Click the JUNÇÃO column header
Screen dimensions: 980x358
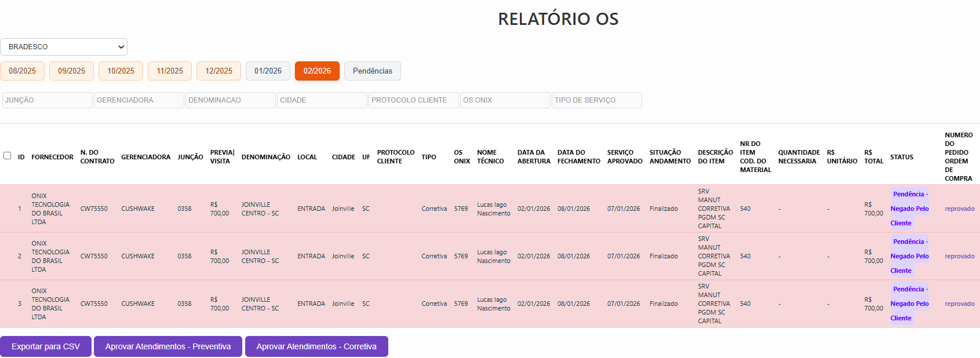pos(190,157)
